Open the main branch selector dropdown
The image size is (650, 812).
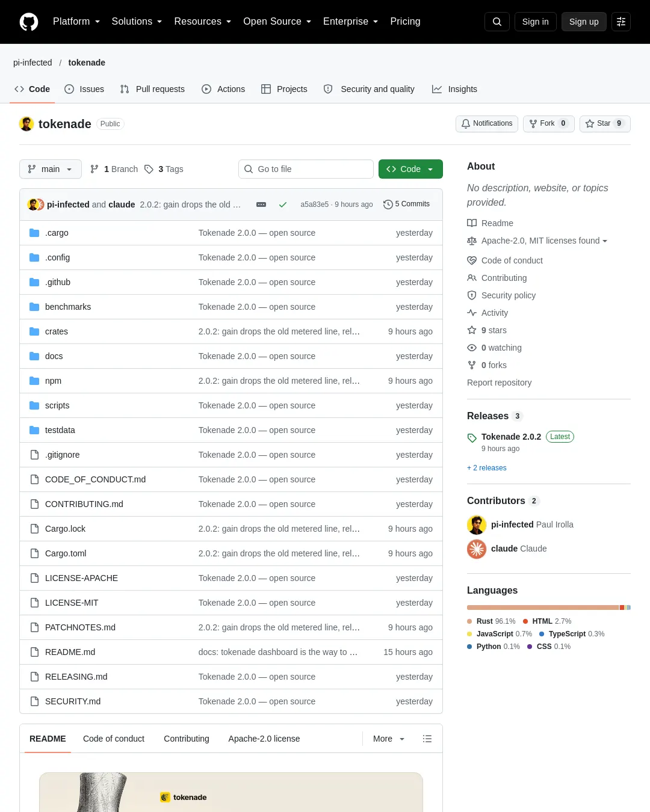coord(50,169)
